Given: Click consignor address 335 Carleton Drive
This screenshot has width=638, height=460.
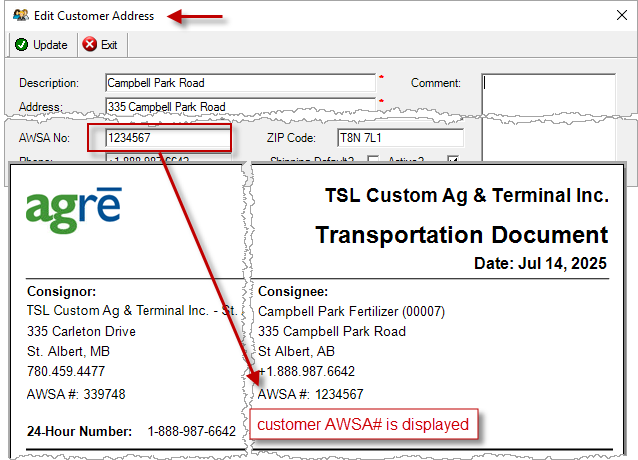Looking at the screenshot, I should 81,331.
